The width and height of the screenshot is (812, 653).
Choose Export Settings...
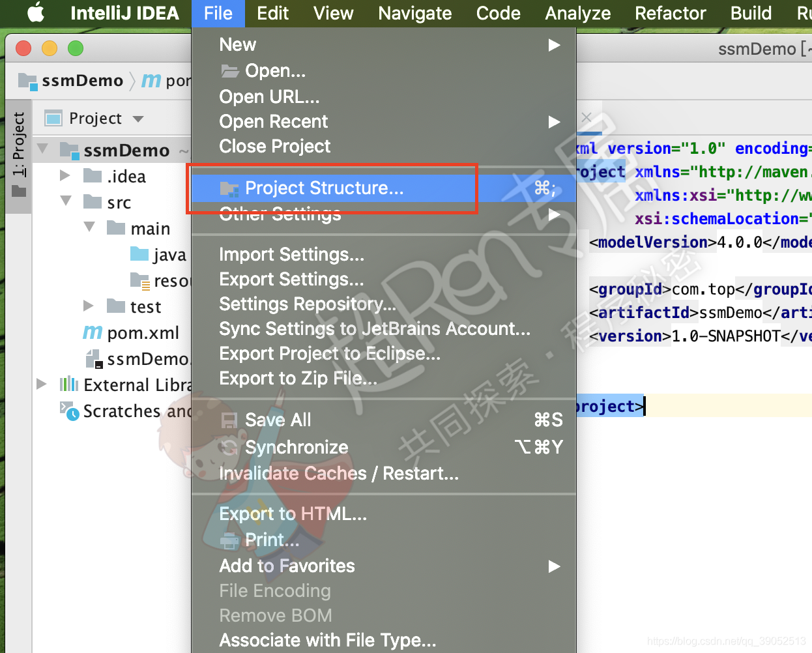(384, 279)
